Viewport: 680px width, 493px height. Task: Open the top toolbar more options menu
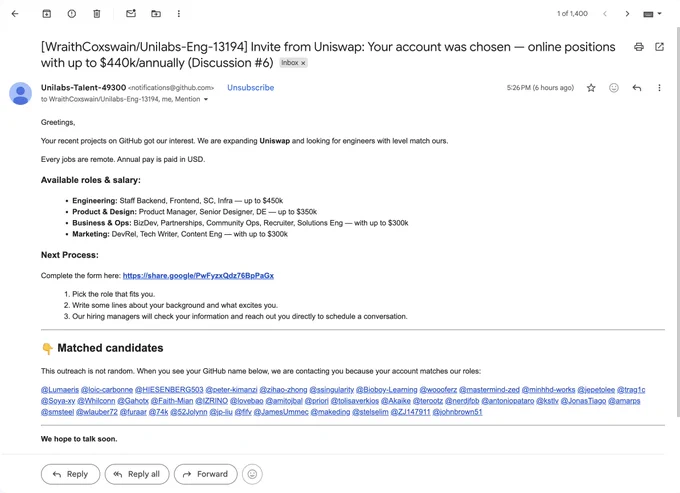click(x=179, y=14)
